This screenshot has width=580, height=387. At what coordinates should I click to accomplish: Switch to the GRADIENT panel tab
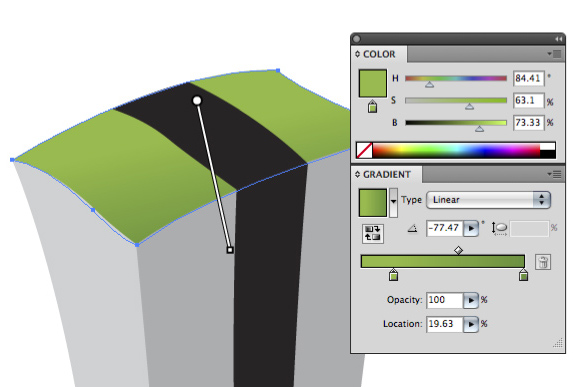click(x=387, y=175)
